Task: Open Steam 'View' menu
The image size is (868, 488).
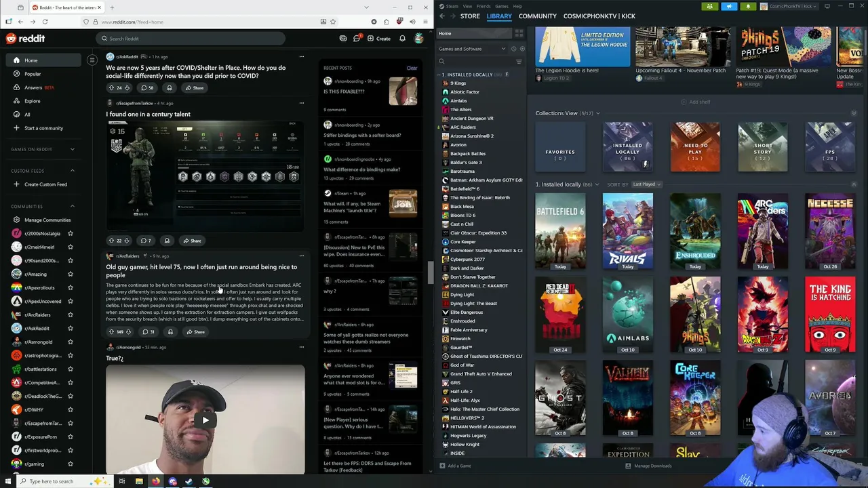Action: tap(467, 6)
